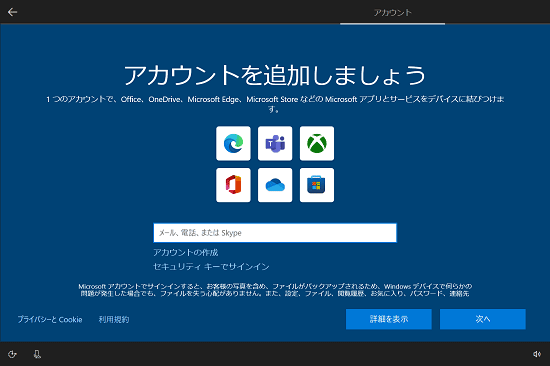Open the 利用規約 link

(x=114, y=319)
